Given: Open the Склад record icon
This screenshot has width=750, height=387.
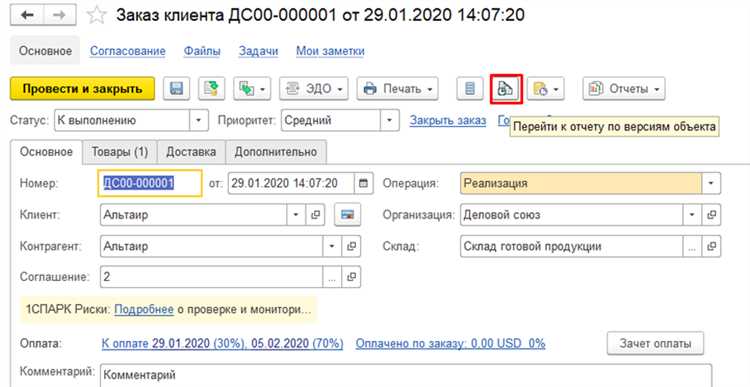Looking at the screenshot, I should pyautogui.click(x=711, y=246).
